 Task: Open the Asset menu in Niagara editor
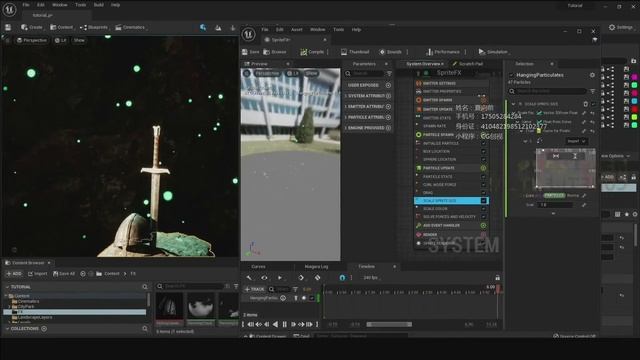pyautogui.click(x=297, y=29)
